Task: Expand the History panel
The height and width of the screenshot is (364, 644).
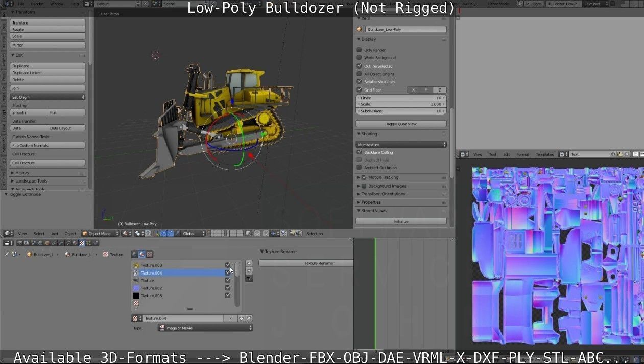Action: [22, 172]
